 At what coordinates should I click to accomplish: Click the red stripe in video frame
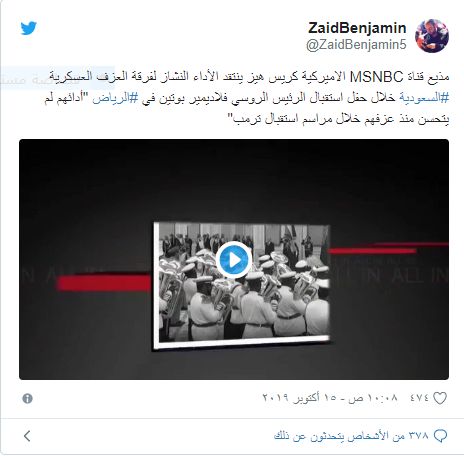coord(104,282)
